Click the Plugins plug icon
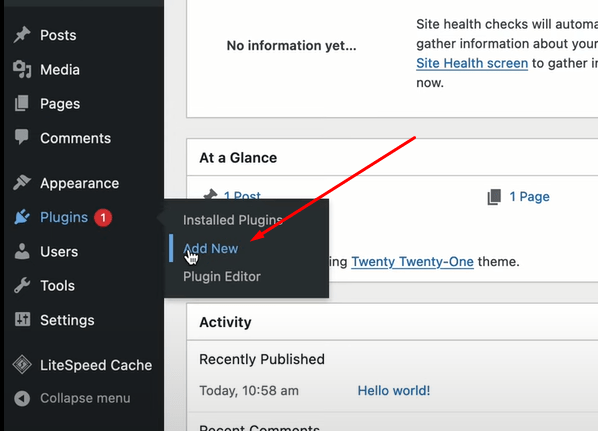The image size is (598, 431). (22, 217)
